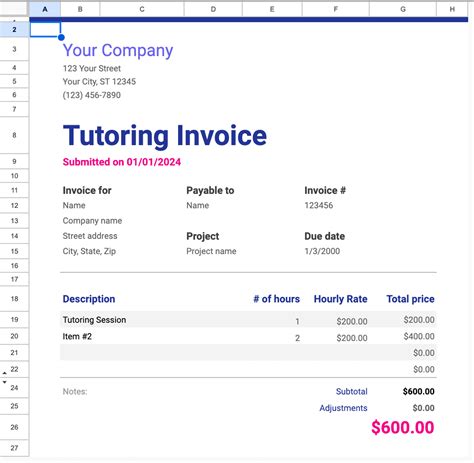Select the 'Project name' cell
474x463 pixels.
[211, 251]
